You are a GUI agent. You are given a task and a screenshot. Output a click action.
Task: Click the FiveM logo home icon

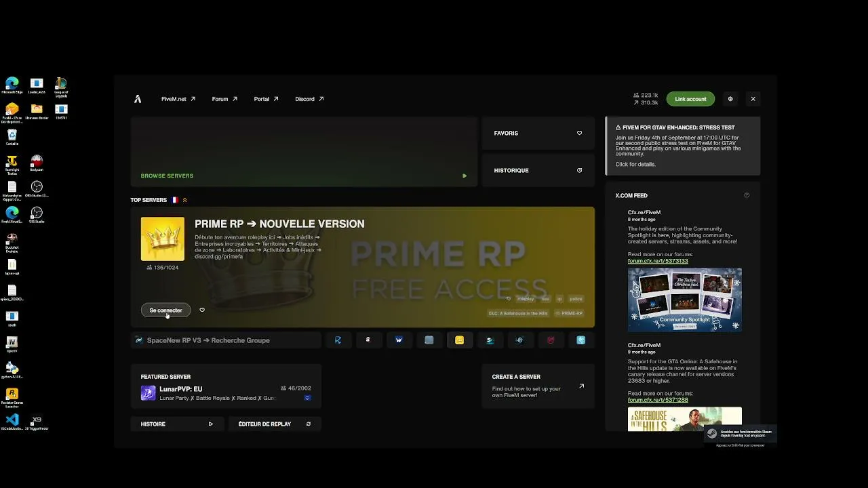(x=138, y=99)
